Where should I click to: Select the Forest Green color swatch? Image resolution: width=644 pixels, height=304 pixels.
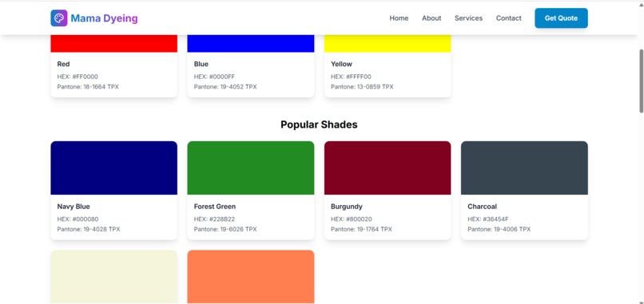[251, 168]
